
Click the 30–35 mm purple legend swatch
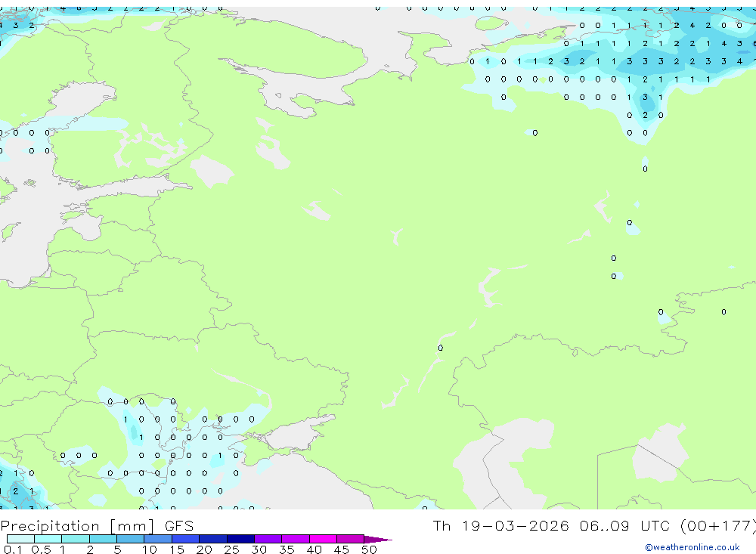point(268,539)
